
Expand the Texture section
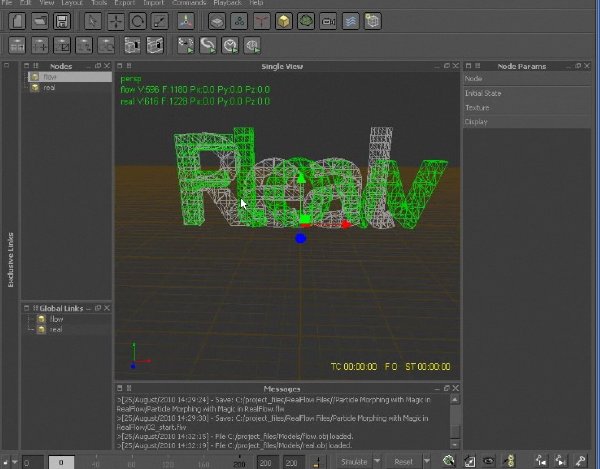tap(527, 108)
